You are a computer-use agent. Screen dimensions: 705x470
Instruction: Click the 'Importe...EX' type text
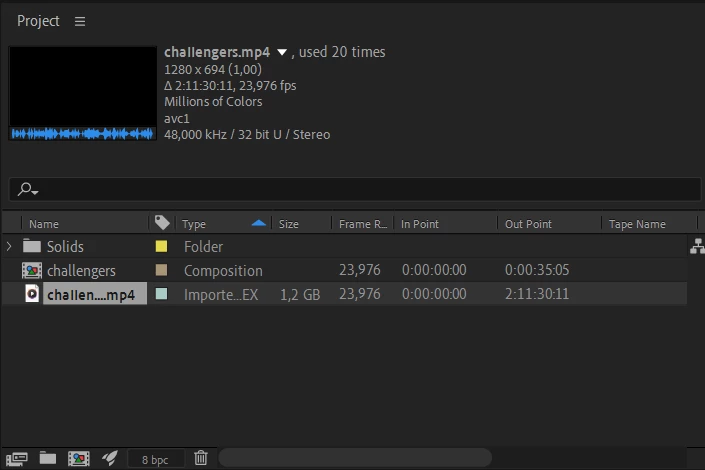221,295
